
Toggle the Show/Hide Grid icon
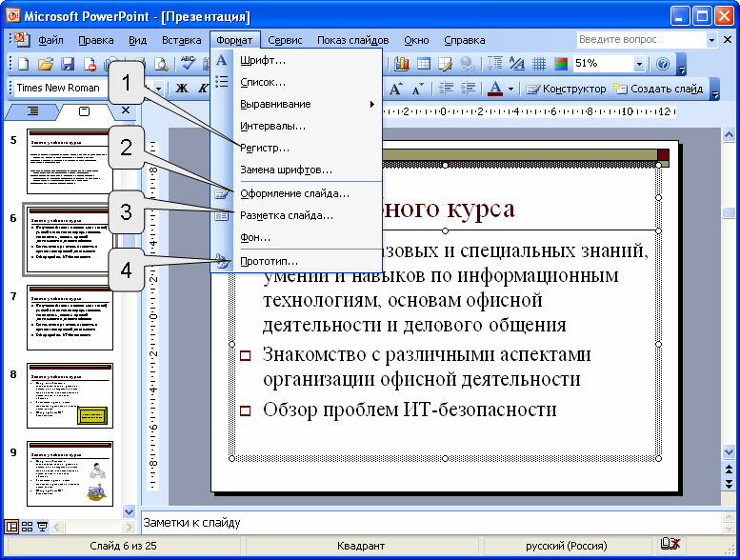539,63
